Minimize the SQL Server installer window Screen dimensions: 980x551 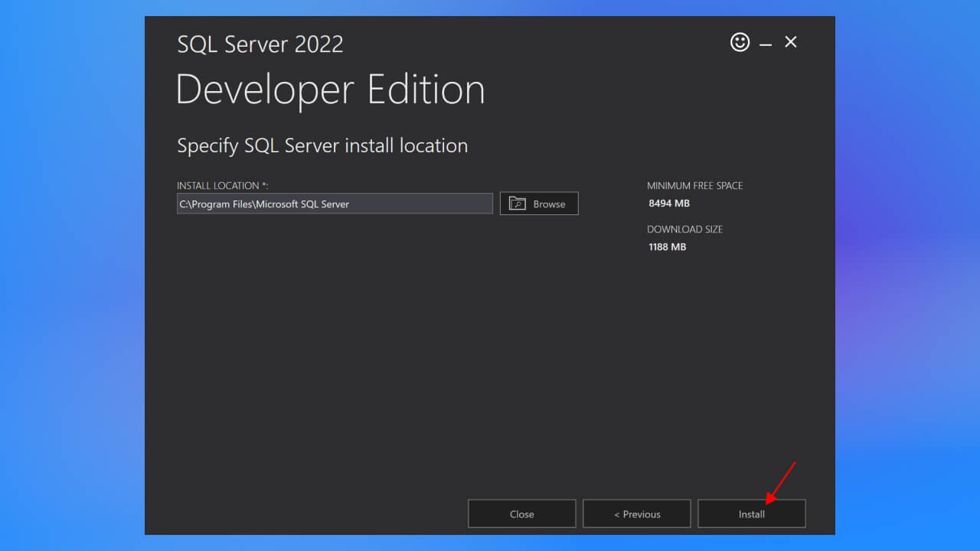point(766,43)
